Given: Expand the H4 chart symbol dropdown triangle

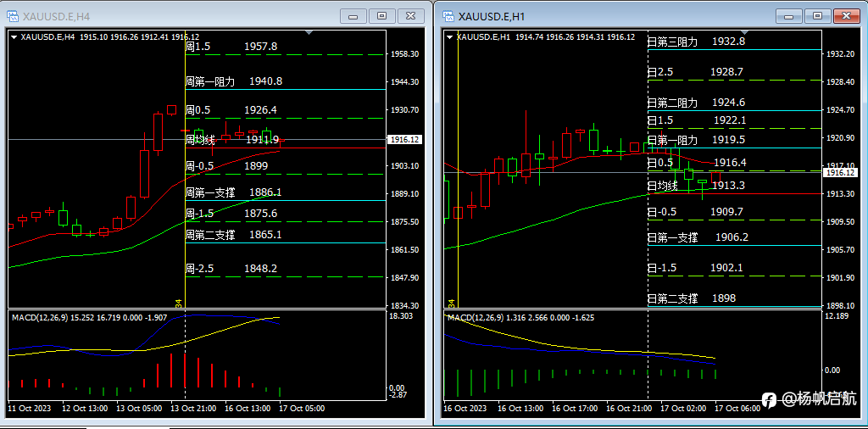Looking at the screenshot, I should pos(14,37).
